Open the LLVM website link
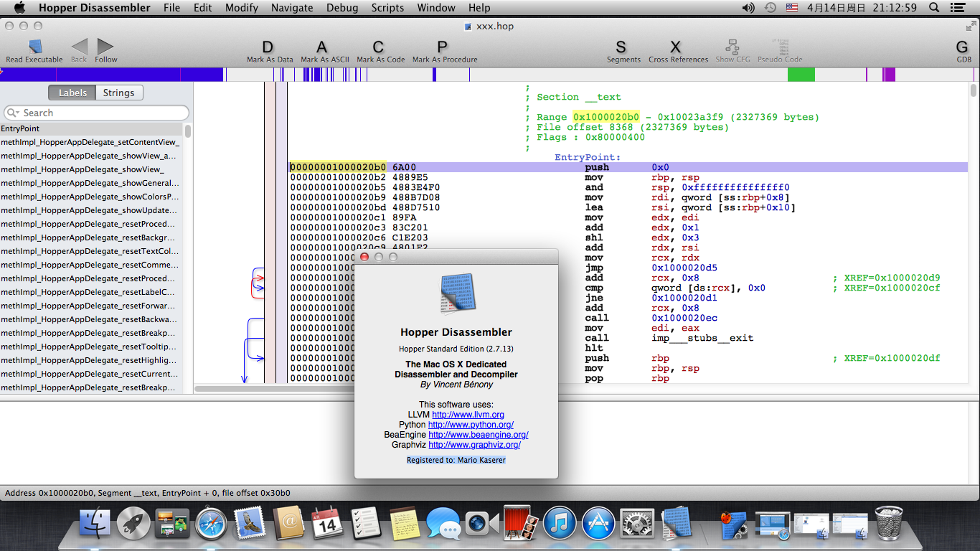The image size is (980, 551). (468, 415)
